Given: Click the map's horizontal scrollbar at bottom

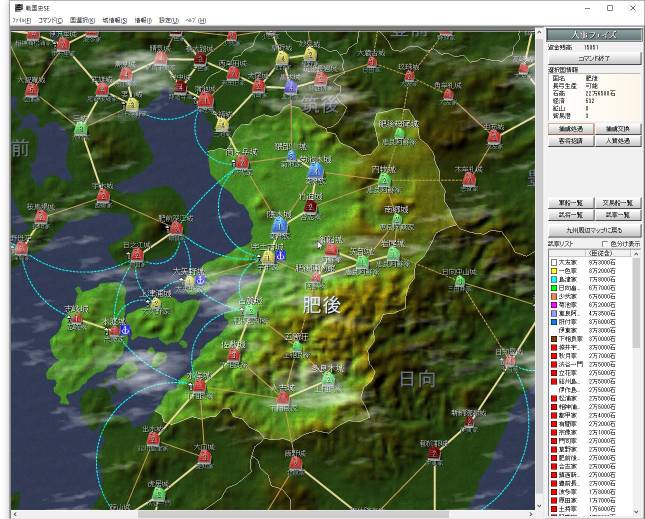Looking at the screenshot, I should pos(270,514).
